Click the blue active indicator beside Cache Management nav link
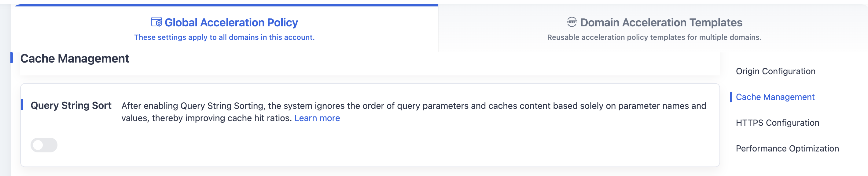868x176 pixels. pos(731,97)
